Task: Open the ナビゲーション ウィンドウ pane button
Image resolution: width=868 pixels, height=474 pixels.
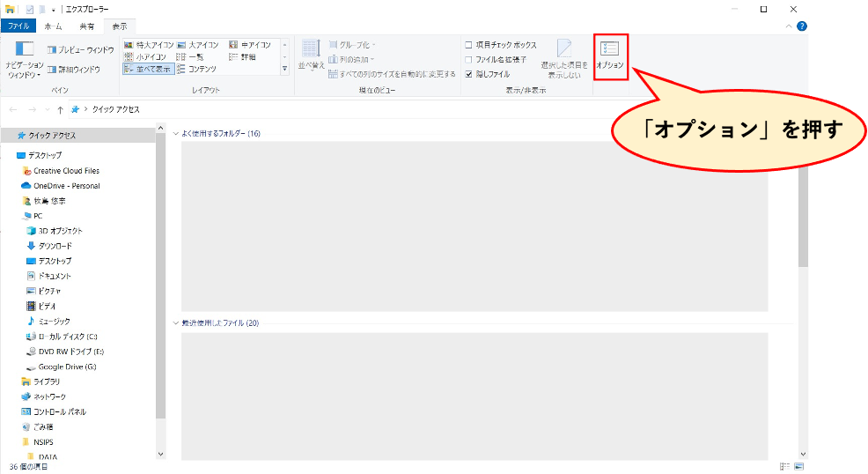Action: (24, 59)
